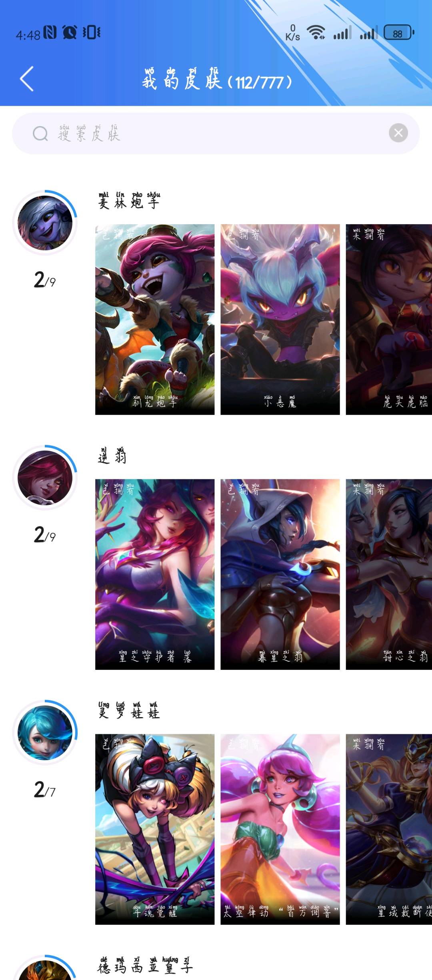The width and height of the screenshot is (432, 980).
Task: Open the 麦林炮手 champion avatar
Action: tap(45, 223)
